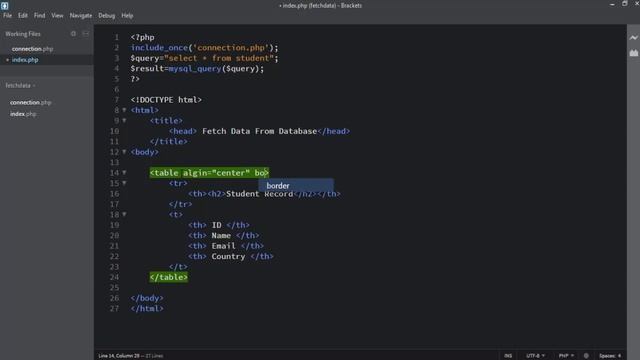
Task: Open connection.php in fetchdata project tree
Action: pos(31,102)
